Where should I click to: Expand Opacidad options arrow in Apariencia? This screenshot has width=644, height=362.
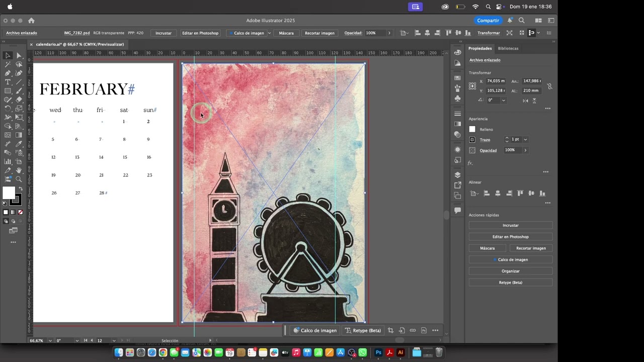click(x=525, y=150)
